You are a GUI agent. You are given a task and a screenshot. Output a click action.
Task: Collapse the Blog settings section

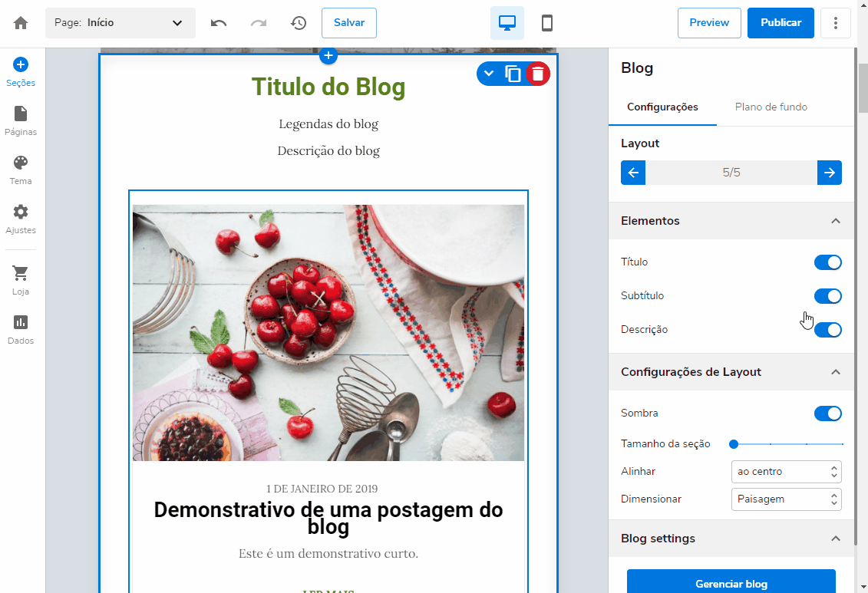(x=731, y=539)
